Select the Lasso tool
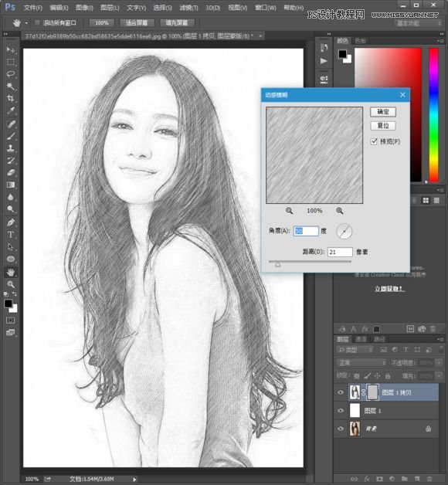Image resolution: width=448 pixels, height=485 pixels. coord(11,74)
